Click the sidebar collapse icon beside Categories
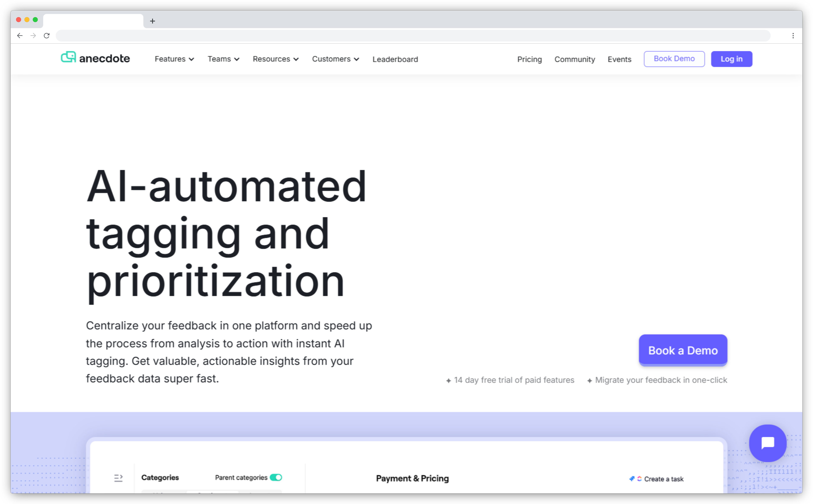 click(118, 478)
